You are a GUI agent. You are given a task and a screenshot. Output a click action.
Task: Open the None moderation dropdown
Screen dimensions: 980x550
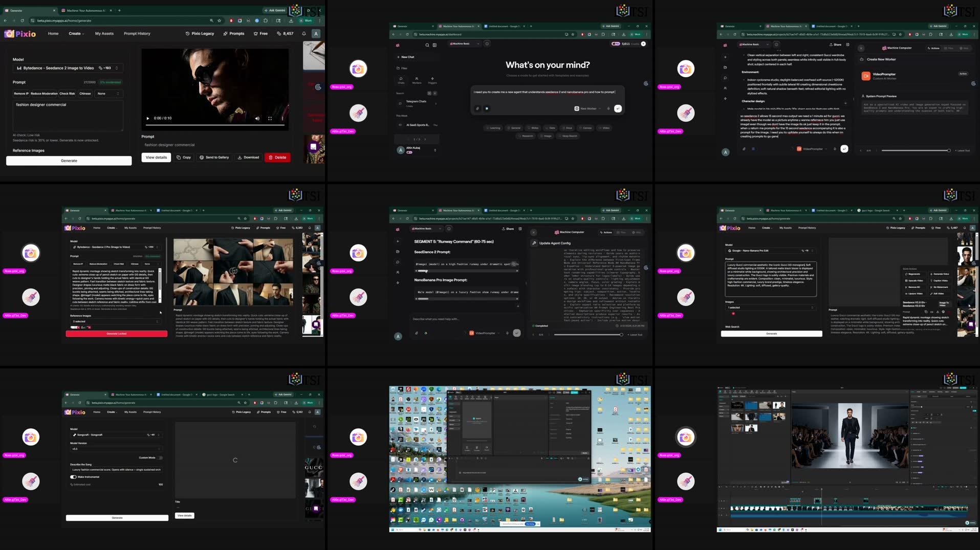pos(107,94)
